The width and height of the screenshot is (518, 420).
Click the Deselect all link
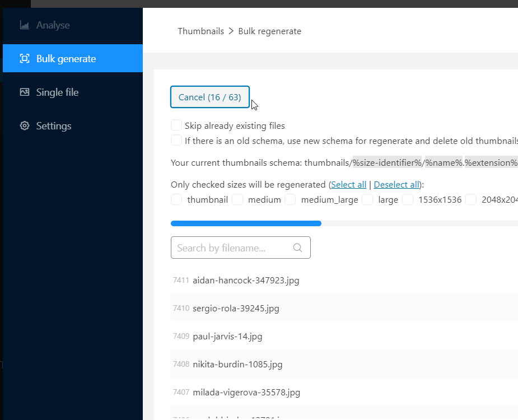click(396, 184)
